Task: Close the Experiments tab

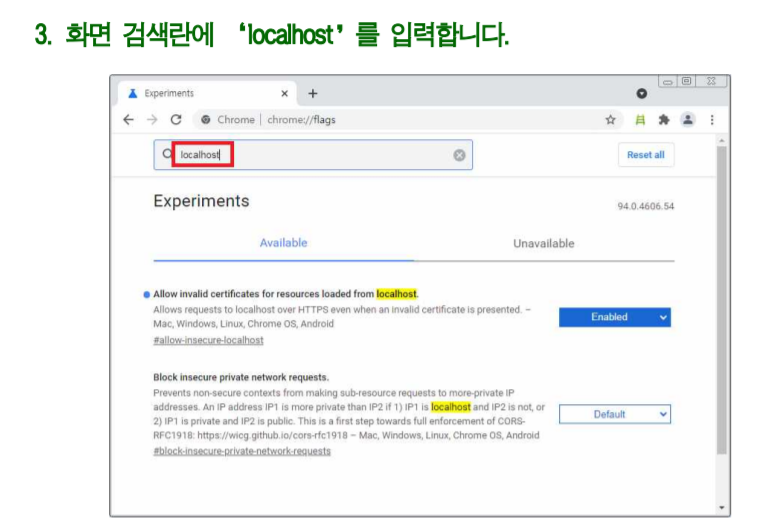Action: click(284, 93)
